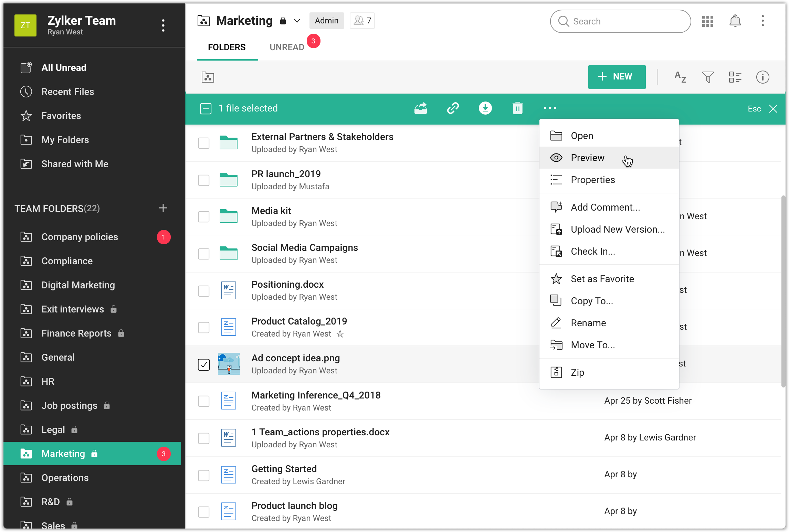Open Zylker Team options menu
The width and height of the screenshot is (789, 532).
click(x=163, y=25)
